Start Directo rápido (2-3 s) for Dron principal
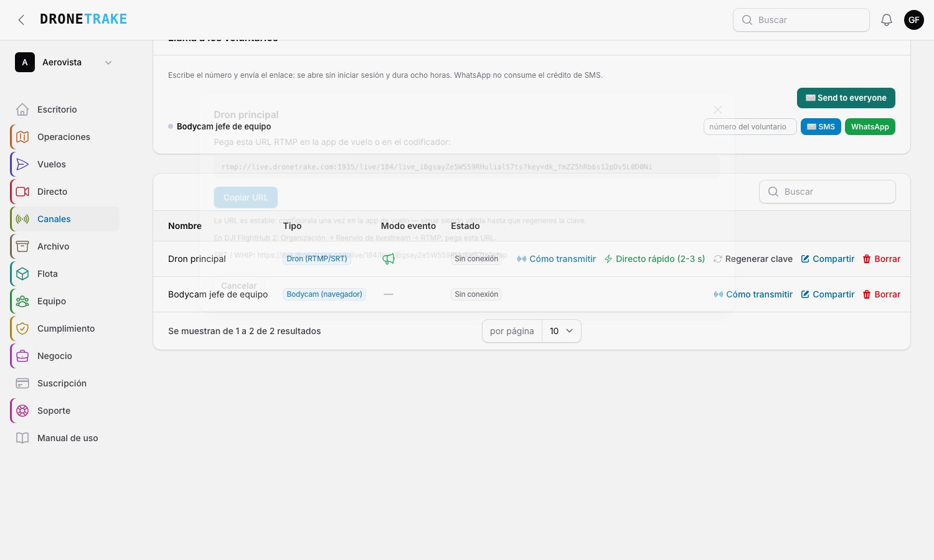 (x=654, y=259)
